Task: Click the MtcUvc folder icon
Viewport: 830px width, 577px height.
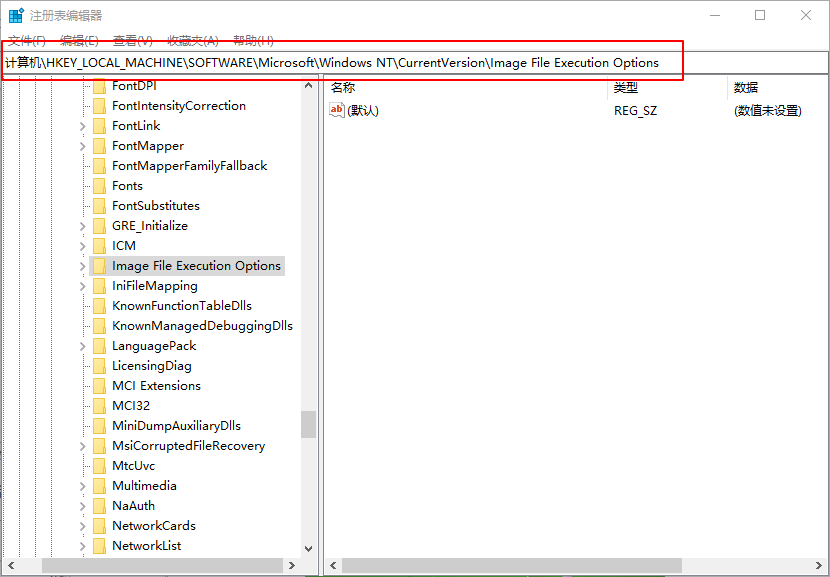Action: [99, 466]
